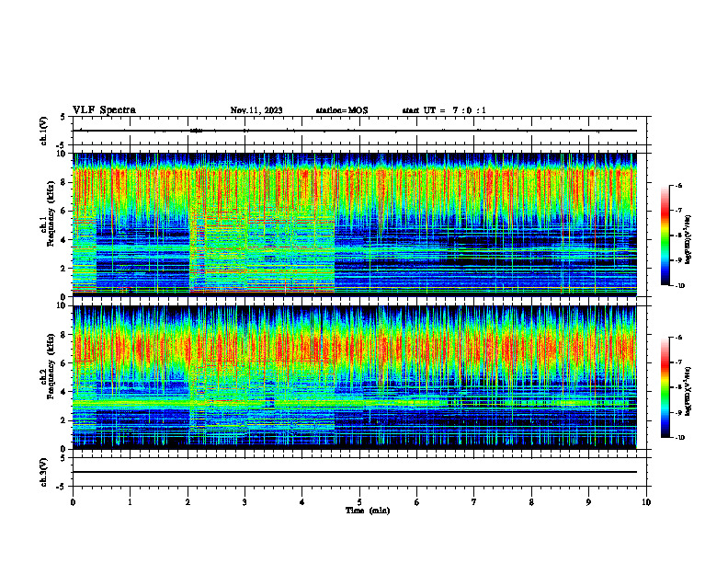Screen dimensions: 728x563
Task: Click the "4" kHz tick on ch.2 frequency axis
Action: [63, 392]
